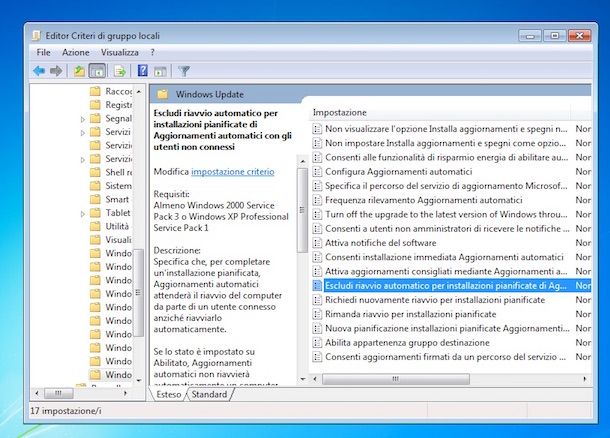Expand the Segnal tree node

82,119
